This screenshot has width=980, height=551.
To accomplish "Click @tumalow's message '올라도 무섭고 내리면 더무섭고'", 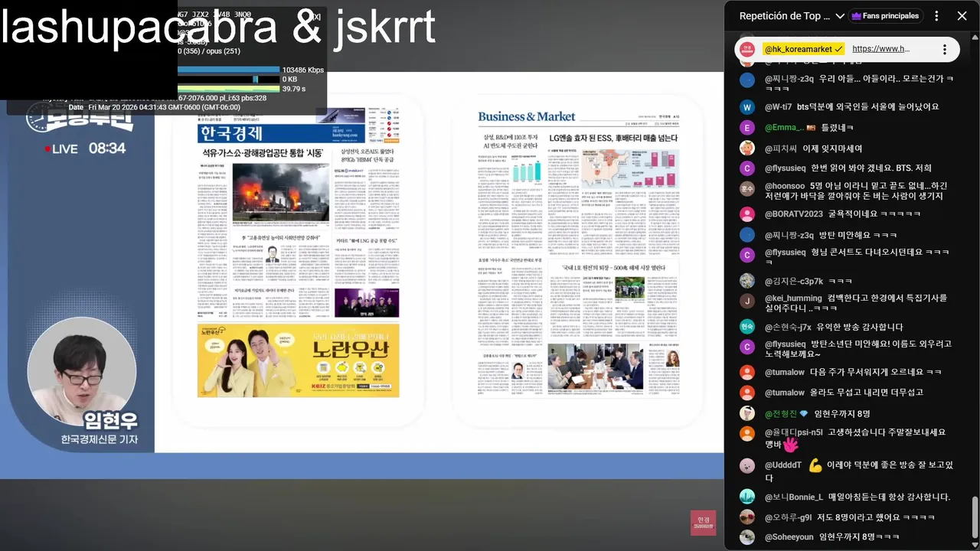I will 867,393.
